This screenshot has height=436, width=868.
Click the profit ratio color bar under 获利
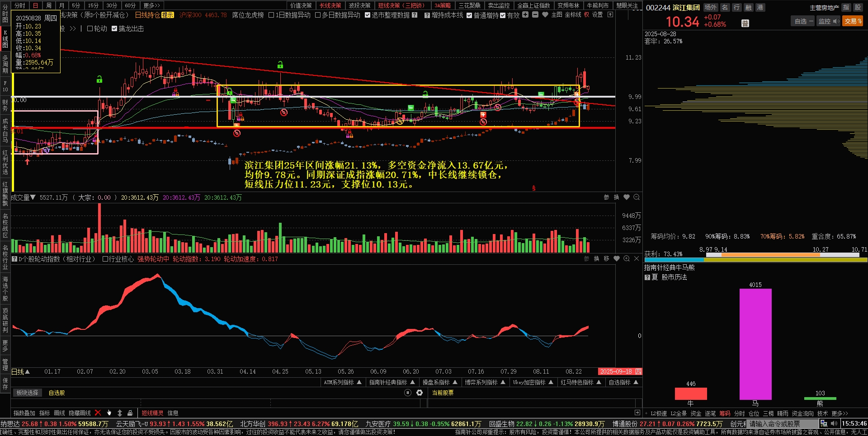click(x=755, y=260)
